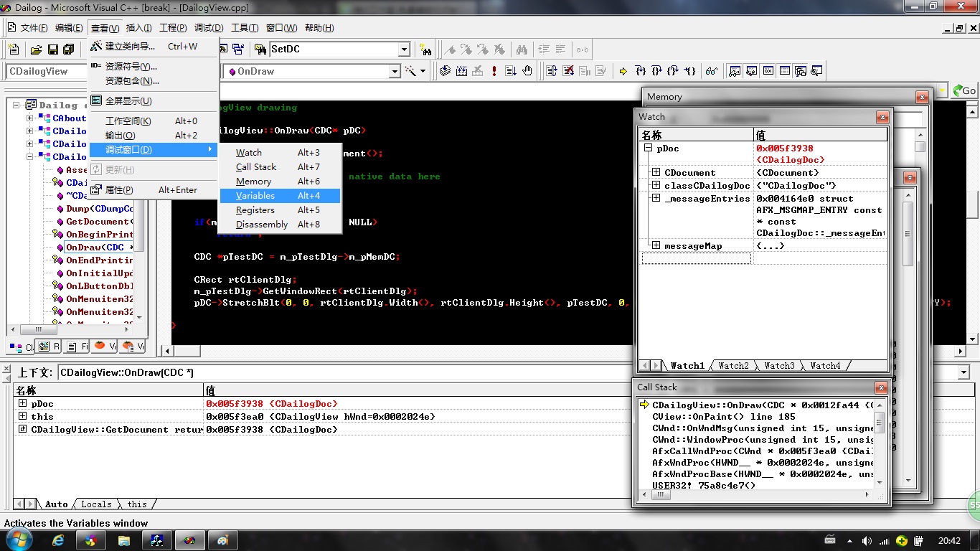The image size is (980, 551).
Task: Open the OnDraw member combo box dropdown
Action: pyautogui.click(x=394, y=71)
